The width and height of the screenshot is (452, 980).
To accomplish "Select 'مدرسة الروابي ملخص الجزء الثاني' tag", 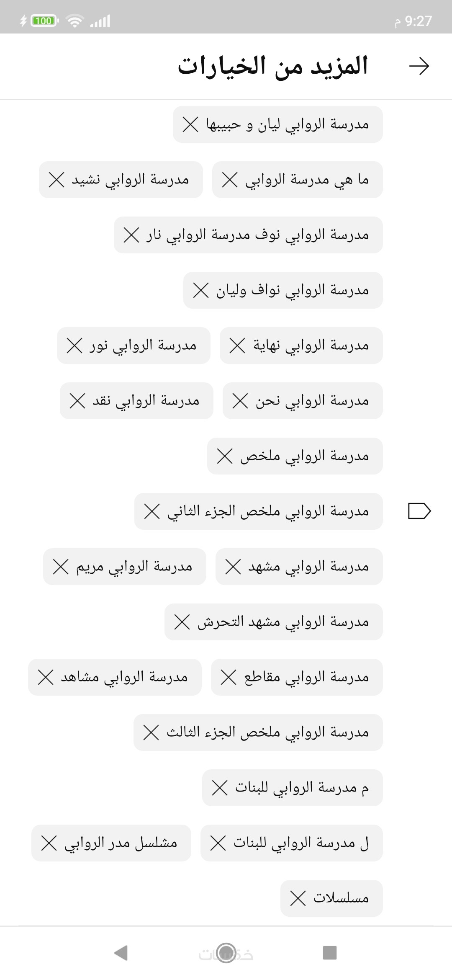I will [268, 511].
